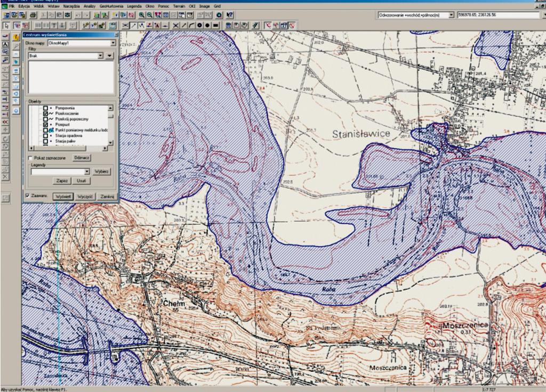This screenshot has width=546, height=392.
Task: Click the Obiekty list scroll-up arrow
Action: [111, 108]
